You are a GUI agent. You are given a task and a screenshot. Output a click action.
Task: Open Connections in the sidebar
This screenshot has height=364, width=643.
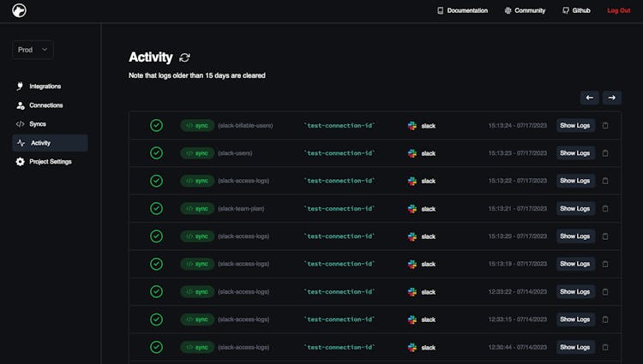pyautogui.click(x=45, y=105)
